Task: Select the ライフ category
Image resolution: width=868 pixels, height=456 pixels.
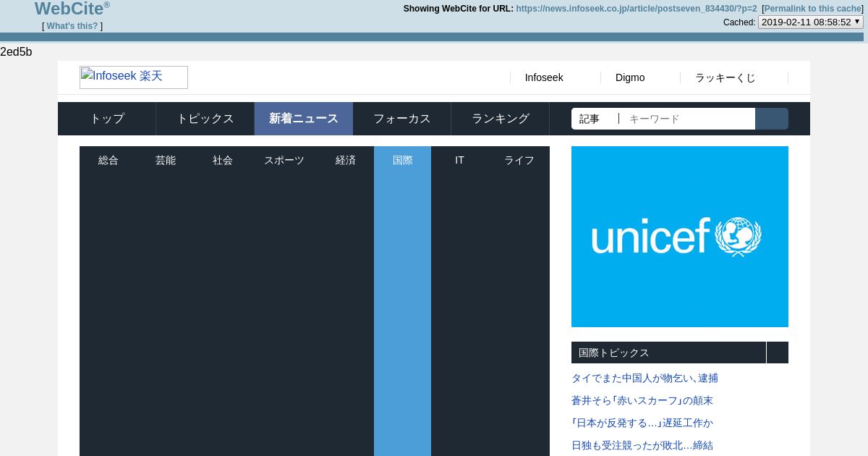Action: pos(519,160)
